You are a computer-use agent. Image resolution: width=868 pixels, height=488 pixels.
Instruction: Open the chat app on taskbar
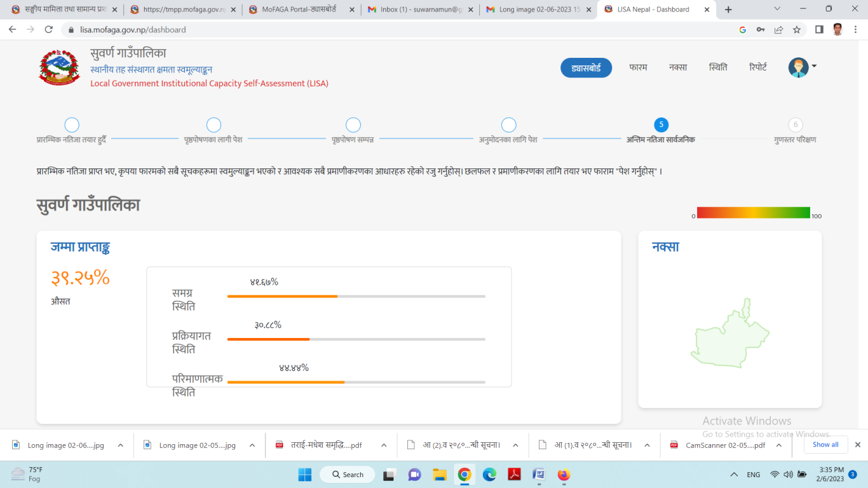414,475
